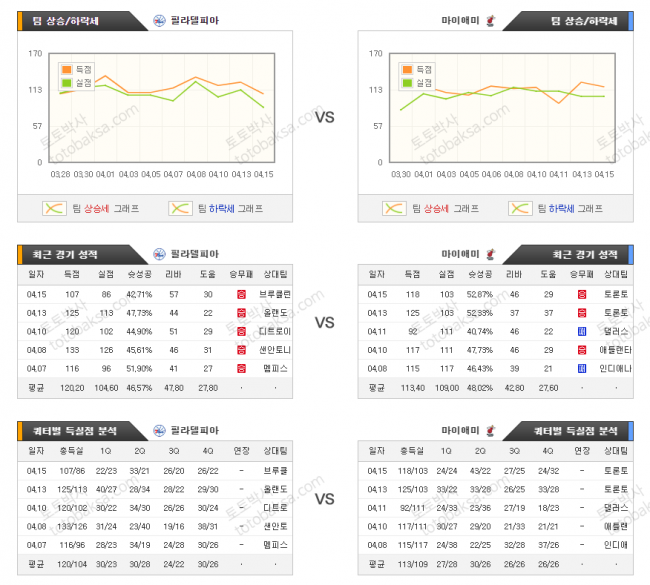This screenshot has width=650, height=585.
Task: Click the Philadelphia uptrend graph legend icon
Action: (x=54, y=208)
